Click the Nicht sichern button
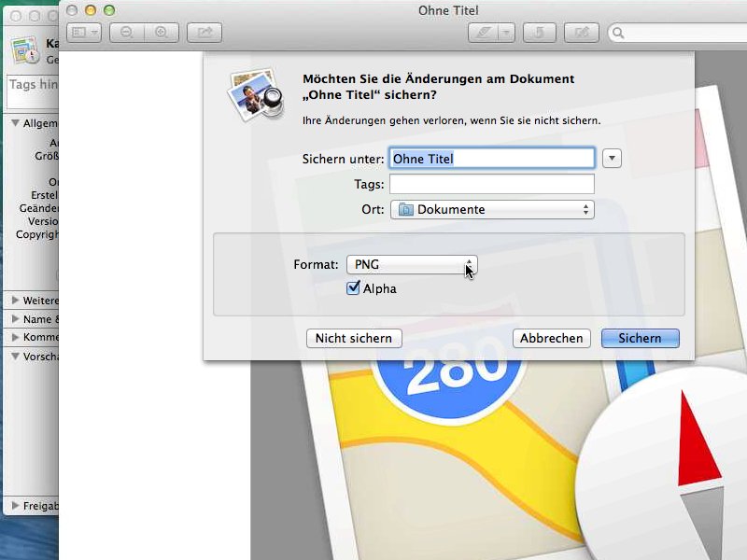The height and width of the screenshot is (560, 747). (x=354, y=338)
